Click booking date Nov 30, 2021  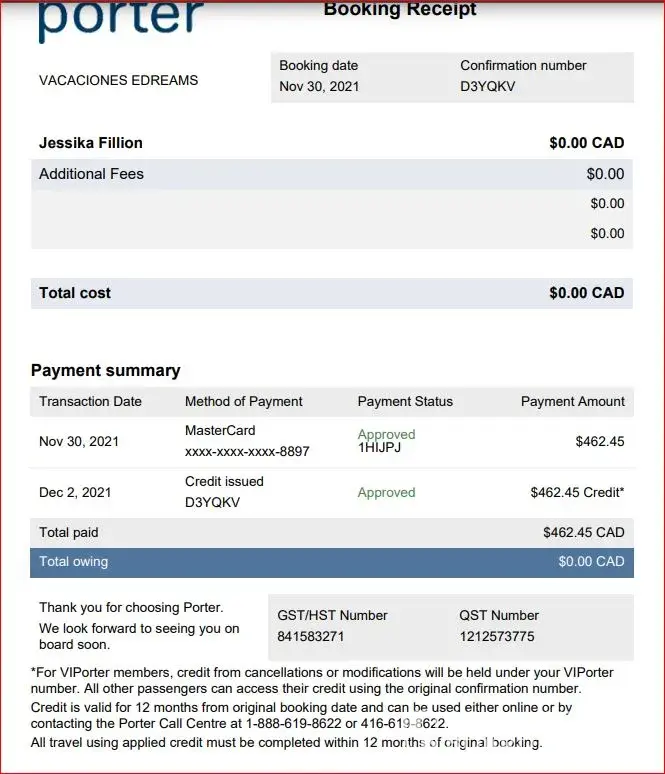[x=319, y=87]
